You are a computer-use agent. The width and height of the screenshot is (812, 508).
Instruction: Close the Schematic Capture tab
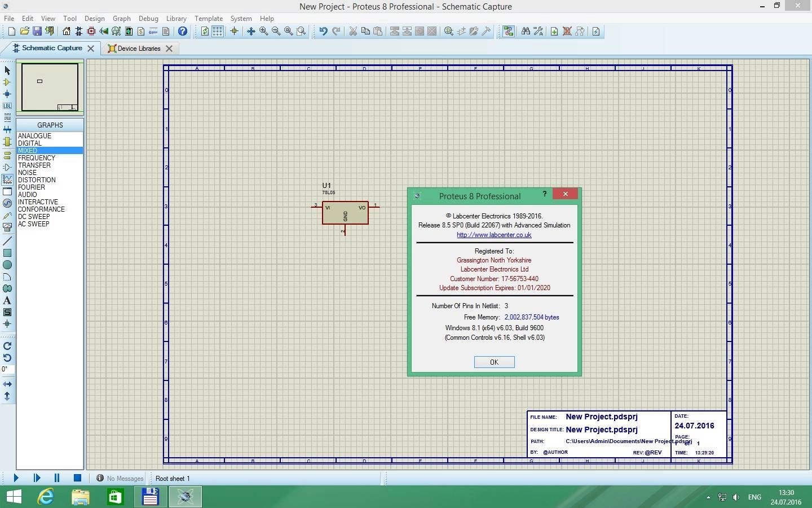pyautogui.click(x=91, y=49)
